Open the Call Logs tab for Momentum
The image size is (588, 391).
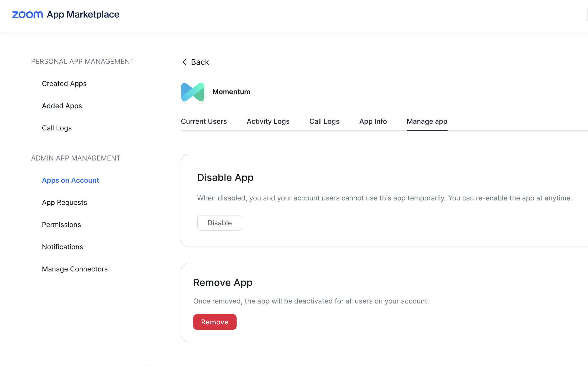(324, 122)
